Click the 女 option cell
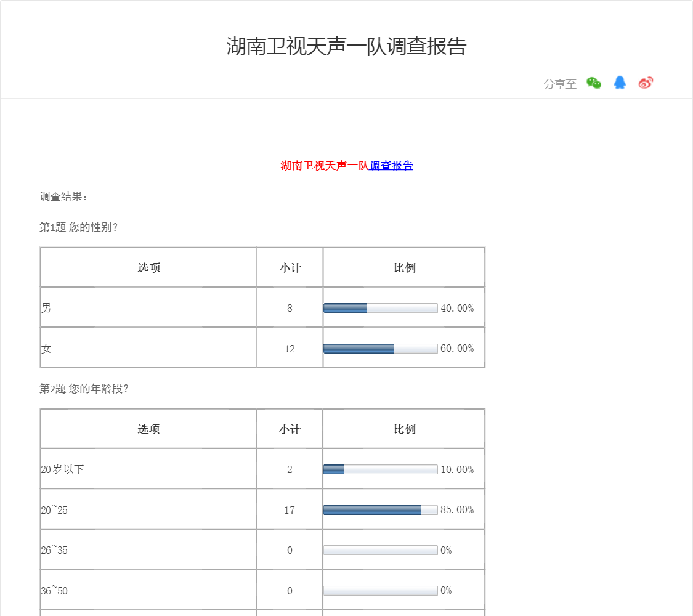 click(x=148, y=348)
